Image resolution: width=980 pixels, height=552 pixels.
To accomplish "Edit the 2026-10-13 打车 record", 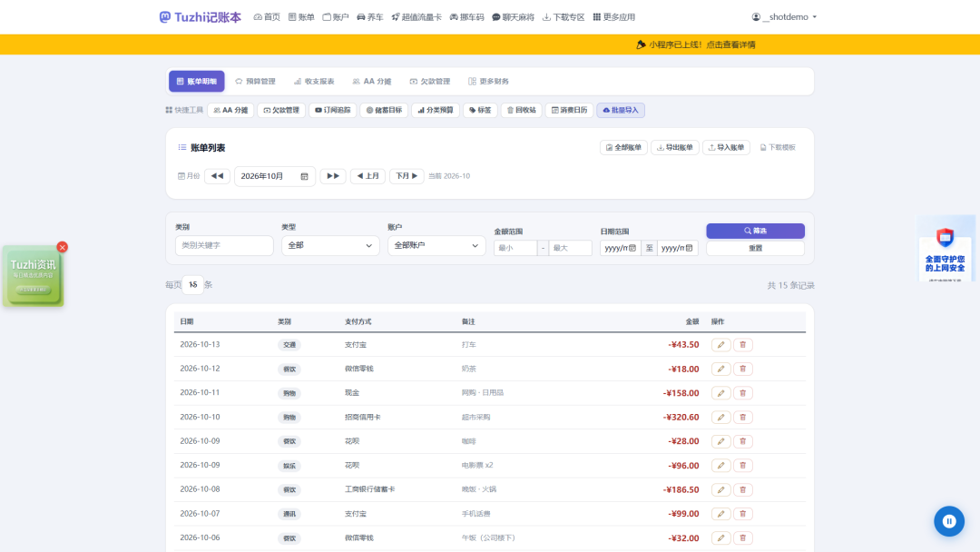I will 720,344.
